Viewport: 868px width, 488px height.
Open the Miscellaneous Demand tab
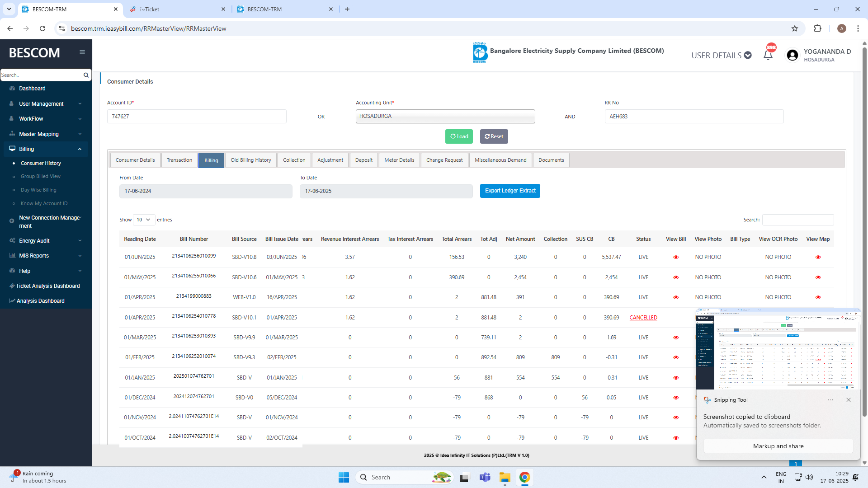[500, 160]
